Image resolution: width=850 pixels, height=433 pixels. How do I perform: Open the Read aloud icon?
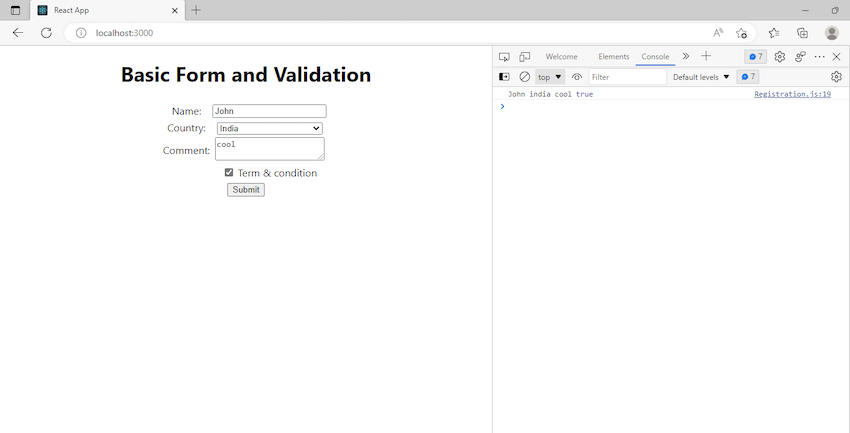[x=718, y=33]
